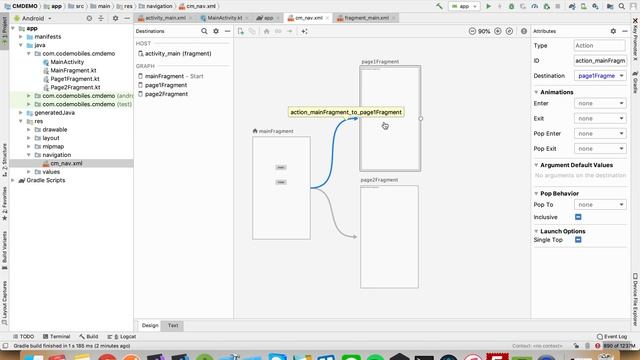This screenshot has height=360, width=640.
Task: Open the profiler gauge icon
Action: click(x=534, y=6)
